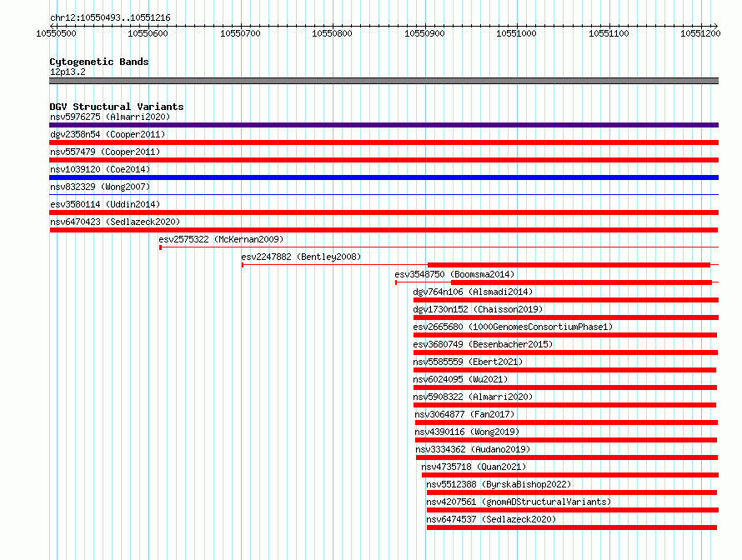Image resolution: width=742 pixels, height=560 pixels.
Task: Click esv2247882 (Bentley2008) label
Action: pos(301,257)
